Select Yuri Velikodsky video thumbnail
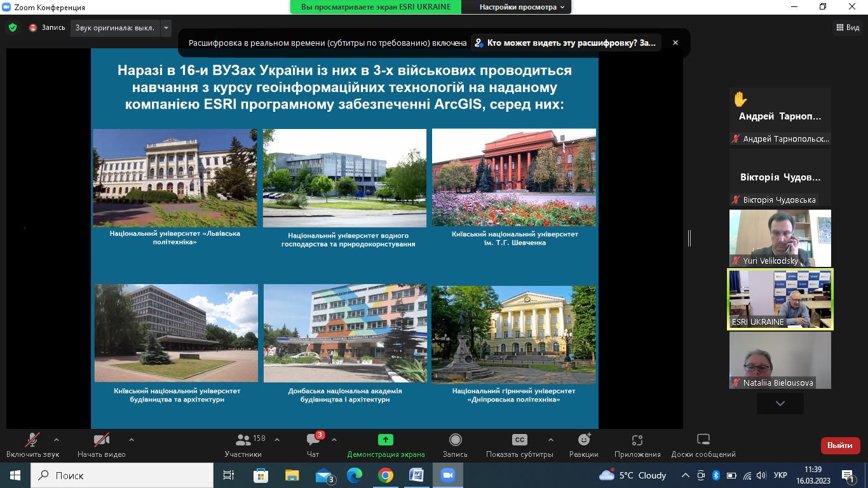Image resolution: width=868 pixels, height=488 pixels. pos(780,238)
